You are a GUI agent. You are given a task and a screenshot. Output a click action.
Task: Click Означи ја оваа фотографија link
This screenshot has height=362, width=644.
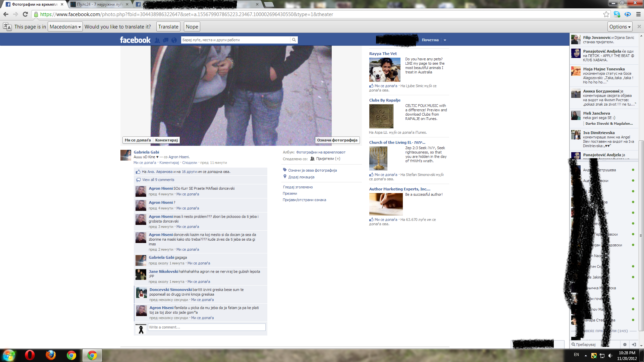[x=312, y=170]
